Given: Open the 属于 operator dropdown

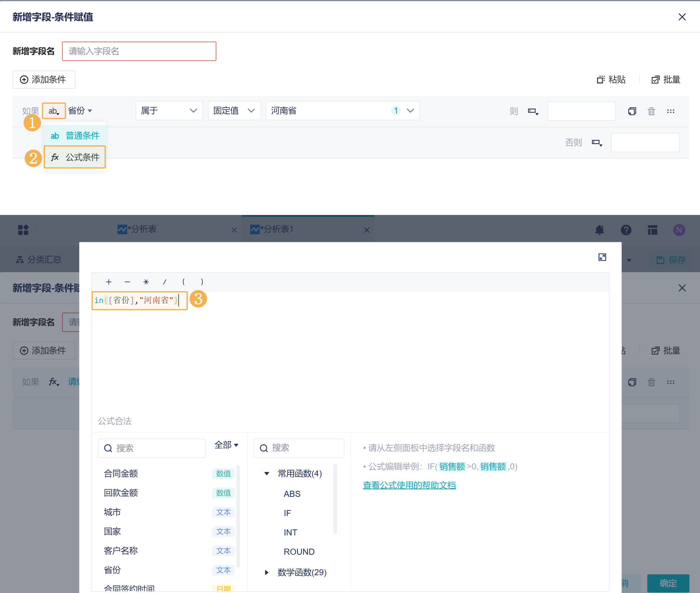Looking at the screenshot, I should click(169, 111).
